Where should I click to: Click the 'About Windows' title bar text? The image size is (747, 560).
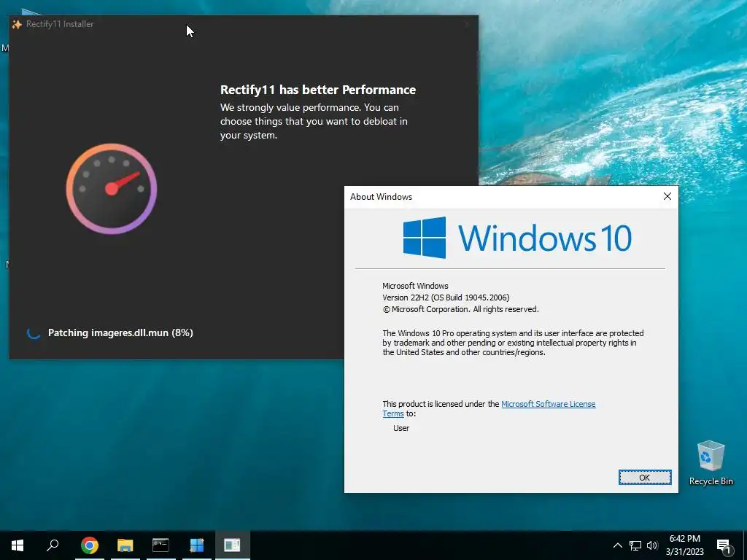381,197
